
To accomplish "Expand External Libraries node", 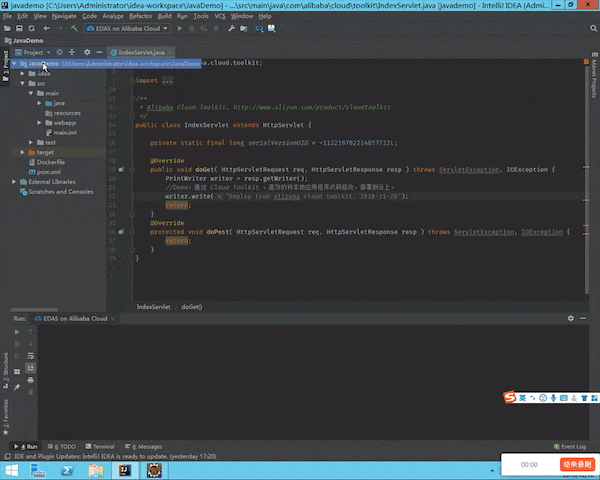I will (x=14, y=182).
